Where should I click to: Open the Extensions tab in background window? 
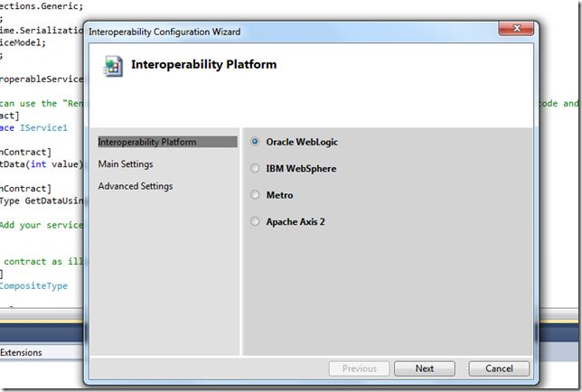[x=21, y=352]
